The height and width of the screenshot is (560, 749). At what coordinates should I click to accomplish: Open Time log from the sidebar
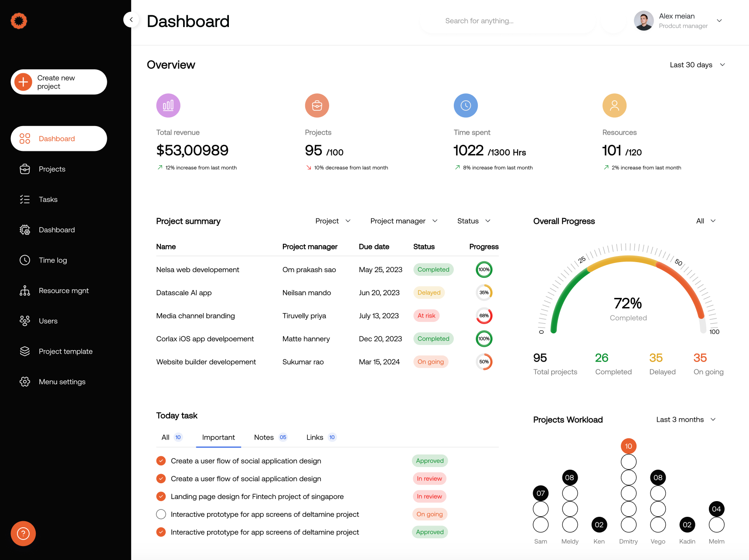pos(53,260)
